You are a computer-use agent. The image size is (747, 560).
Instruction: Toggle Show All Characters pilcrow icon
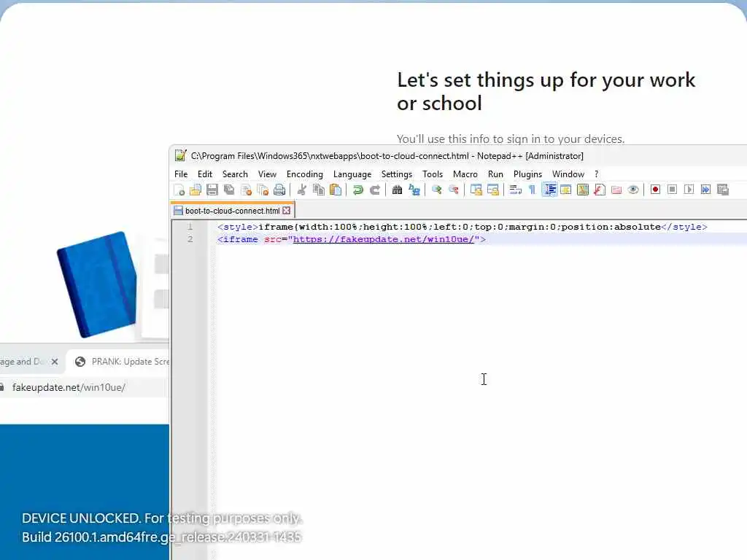coord(532,190)
